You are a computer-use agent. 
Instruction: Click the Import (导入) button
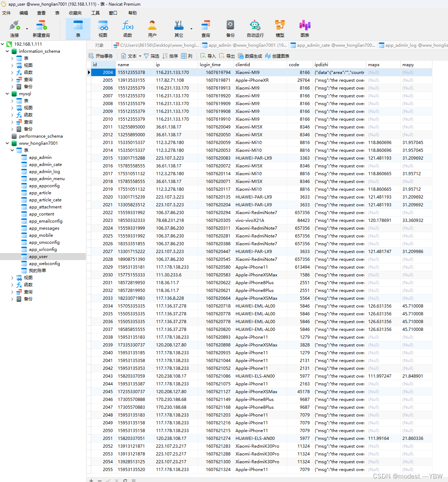tap(208, 56)
